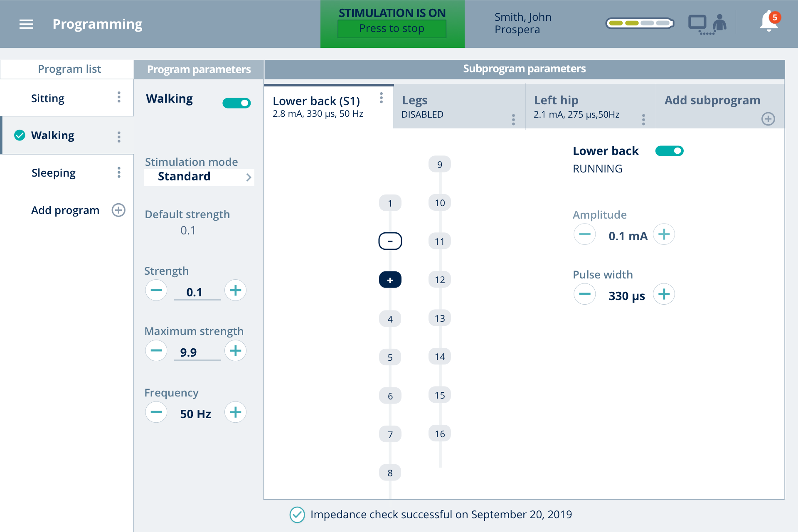Toggle the Walking program switch
The width and height of the screenshot is (798, 532).
pos(236,103)
